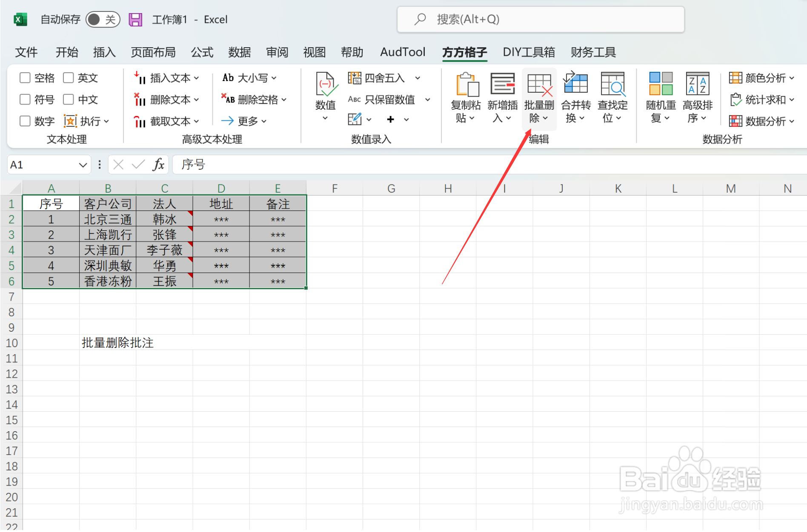The image size is (807, 532).
Task: Select row 10 header
Action: [x=11, y=343]
